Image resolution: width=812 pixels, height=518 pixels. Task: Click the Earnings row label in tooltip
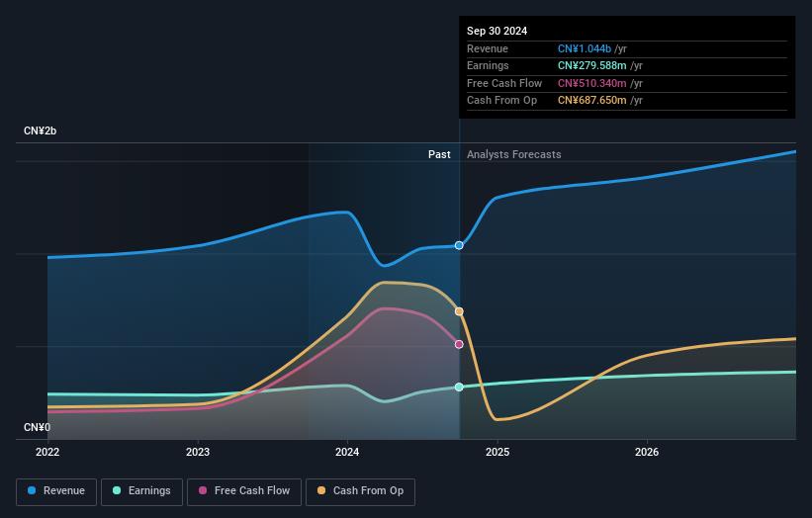488,65
